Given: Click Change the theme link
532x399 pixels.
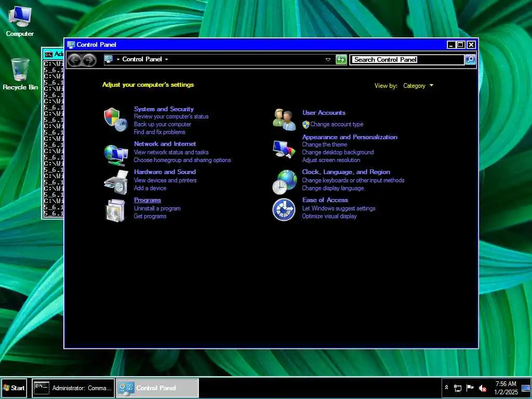Looking at the screenshot, I should pyautogui.click(x=324, y=144).
